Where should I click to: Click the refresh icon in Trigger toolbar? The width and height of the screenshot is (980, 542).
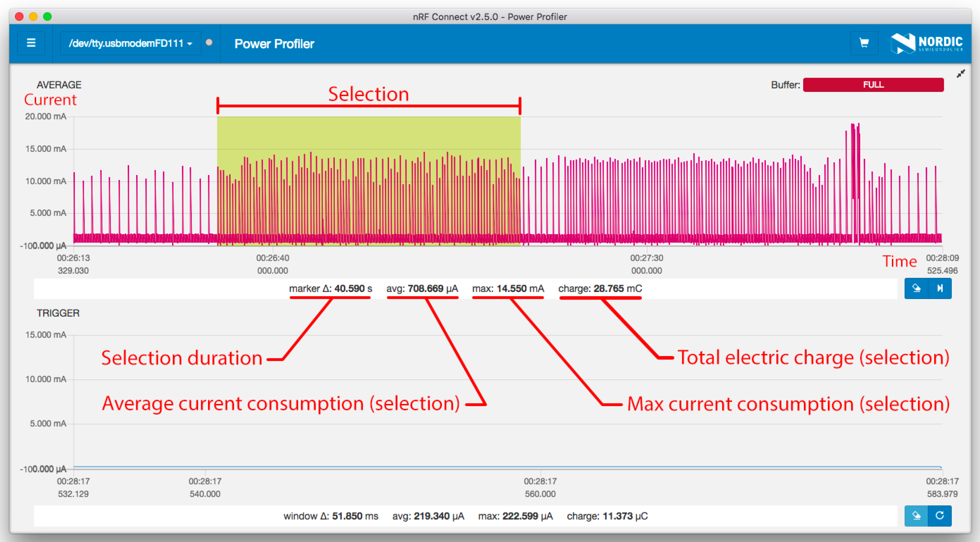click(940, 516)
